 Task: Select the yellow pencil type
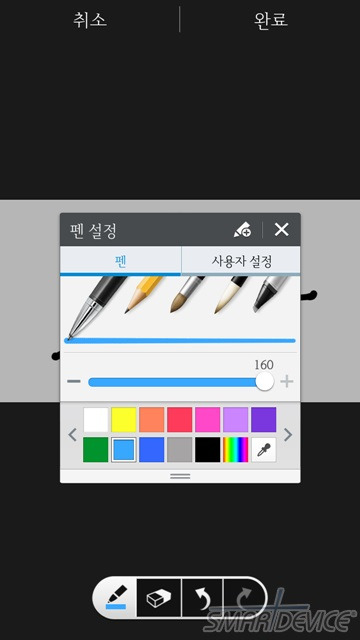pos(143,294)
